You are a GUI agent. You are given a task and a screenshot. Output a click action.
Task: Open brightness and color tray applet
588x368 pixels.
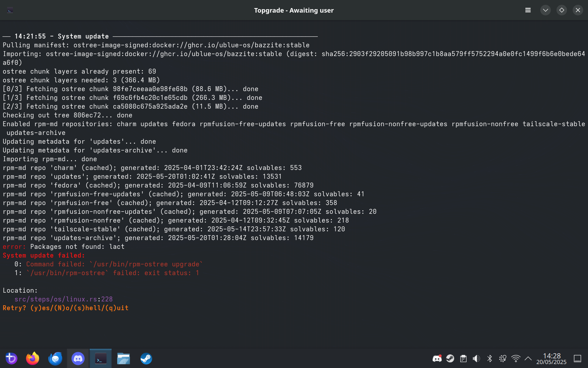coord(503,359)
